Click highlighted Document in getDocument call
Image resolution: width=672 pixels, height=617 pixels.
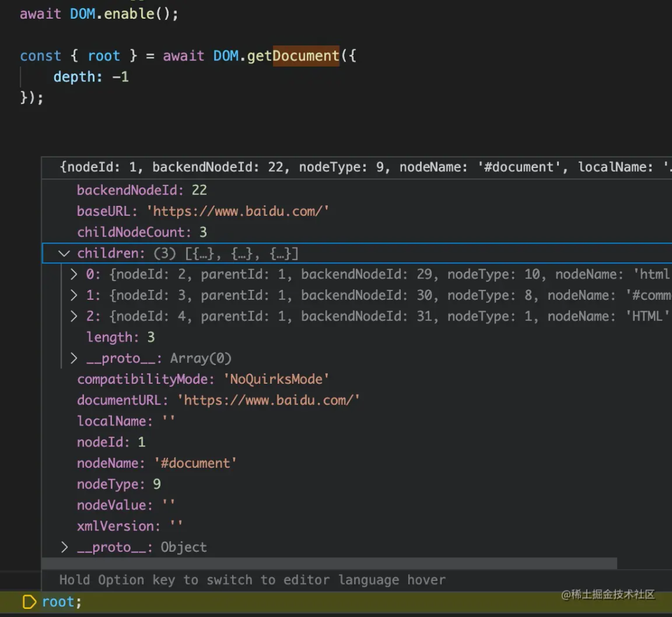point(306,56)
